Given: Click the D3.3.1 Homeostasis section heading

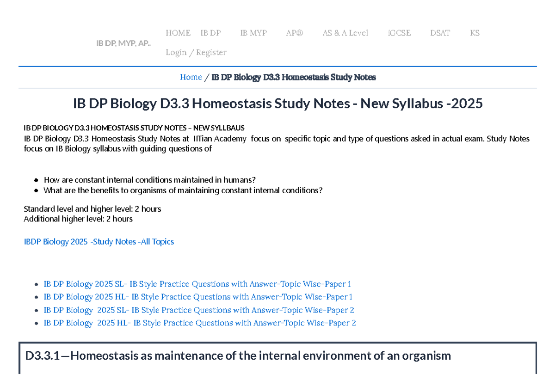Looking at the screenshot, I should 238,355.
